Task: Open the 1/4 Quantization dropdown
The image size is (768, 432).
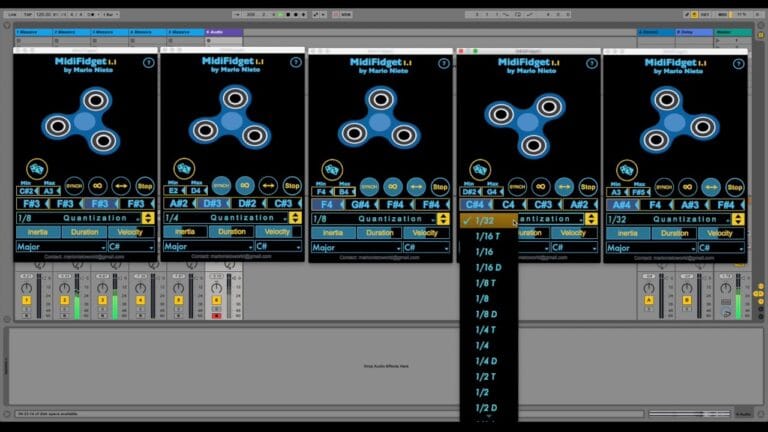Action: (x=226, y=217)
